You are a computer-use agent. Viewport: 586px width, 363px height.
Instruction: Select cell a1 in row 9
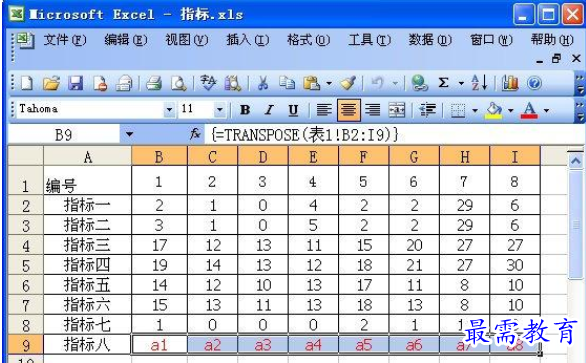tap(159, 345)
